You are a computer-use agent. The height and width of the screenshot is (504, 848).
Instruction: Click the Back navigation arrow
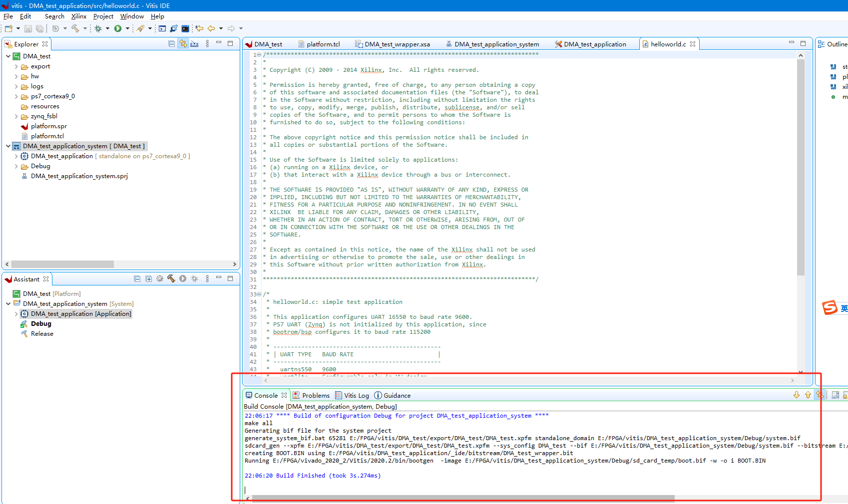coord(211,28)
